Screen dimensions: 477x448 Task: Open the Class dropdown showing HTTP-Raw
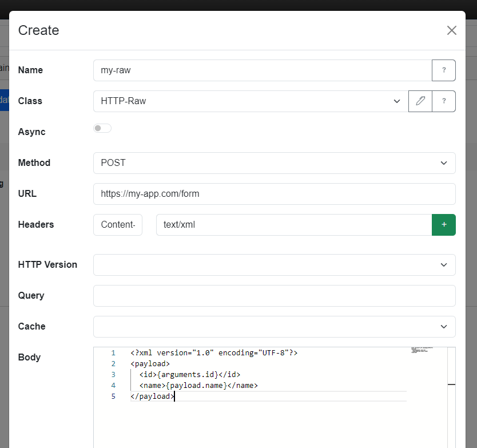click(x=251, y=101)
